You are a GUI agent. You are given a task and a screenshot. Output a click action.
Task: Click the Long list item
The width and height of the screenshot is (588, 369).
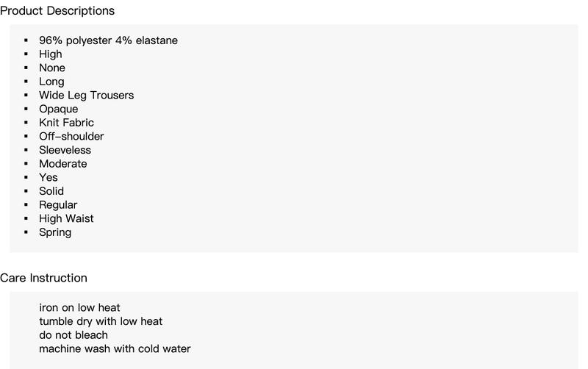point(51,82)
